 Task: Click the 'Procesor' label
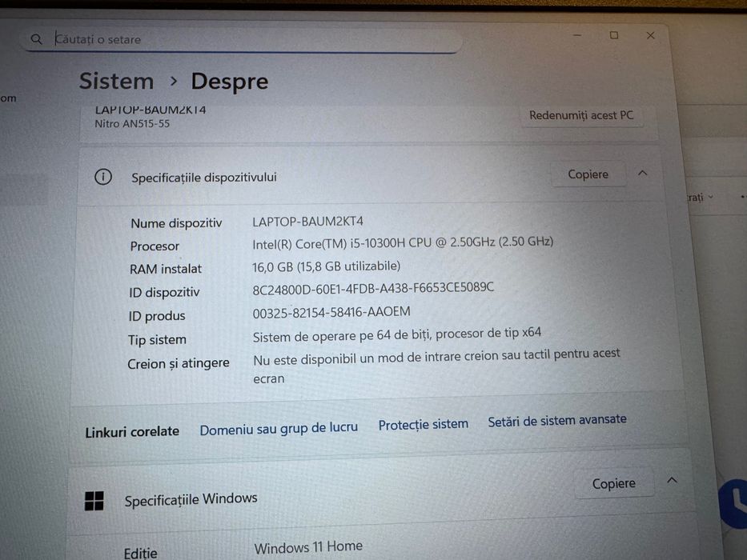click(x=155, y=246)
